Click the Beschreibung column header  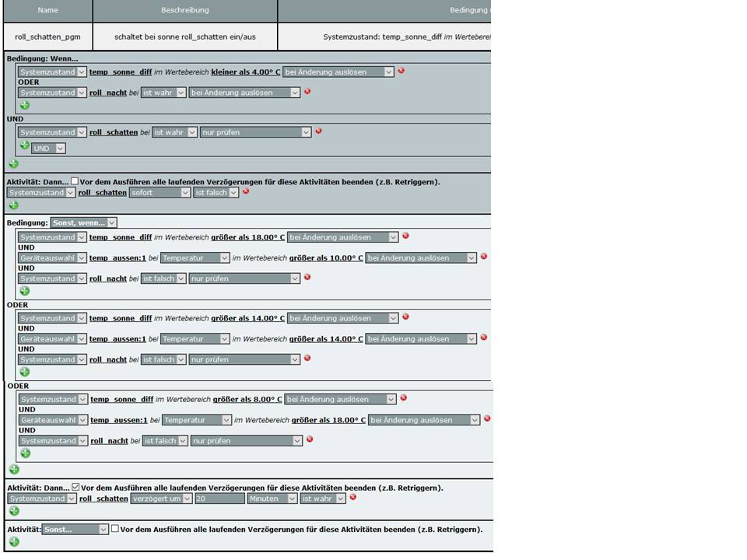[185, 10]
